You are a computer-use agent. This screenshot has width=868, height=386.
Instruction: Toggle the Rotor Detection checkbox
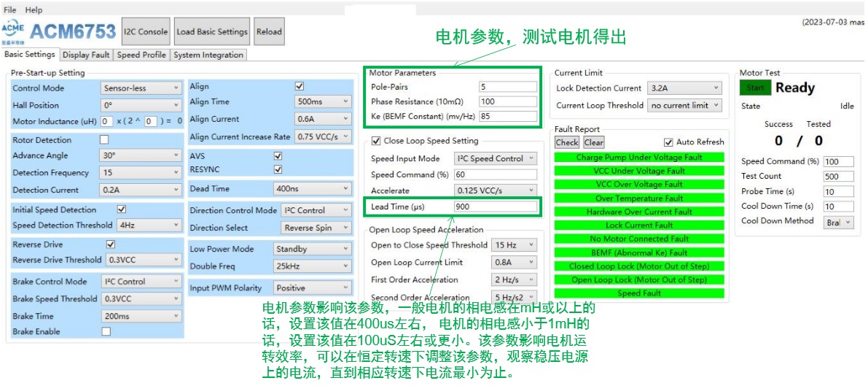(x=104, y=140)
